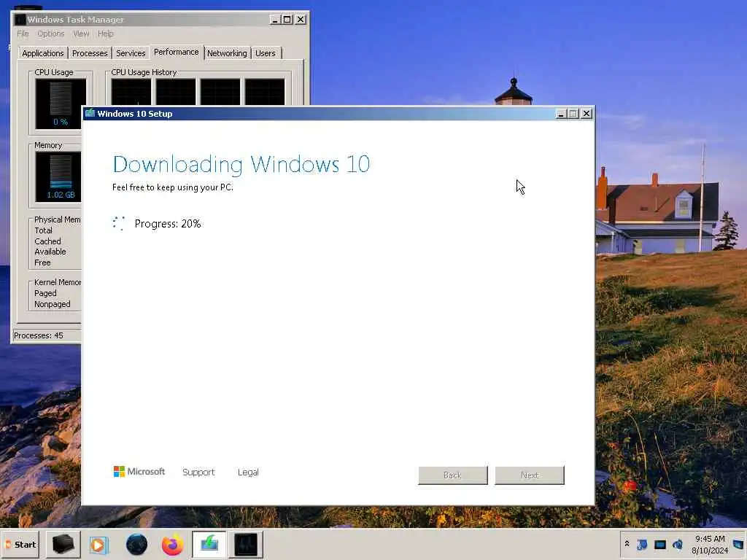Switch to the Applications tab
The image size is (747, 560).
[43, 52]
